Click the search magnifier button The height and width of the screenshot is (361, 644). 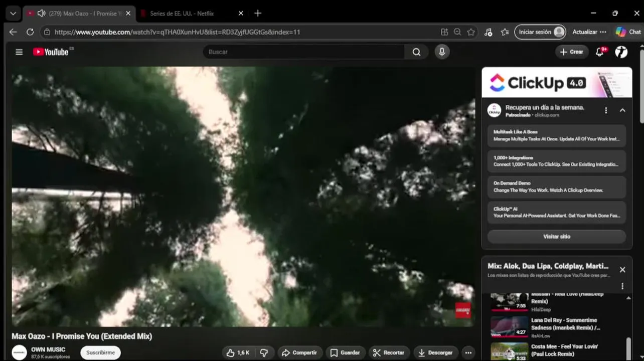point(416,52)
